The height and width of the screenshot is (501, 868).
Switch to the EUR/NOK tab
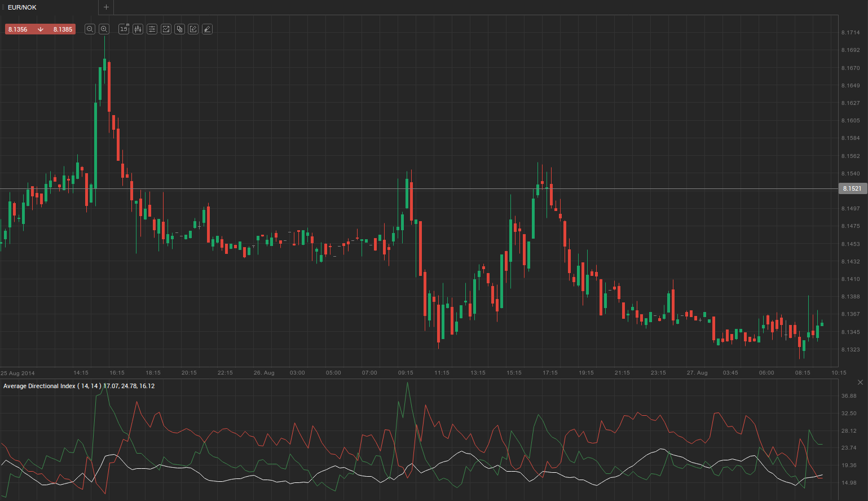[x=23, y=7]
